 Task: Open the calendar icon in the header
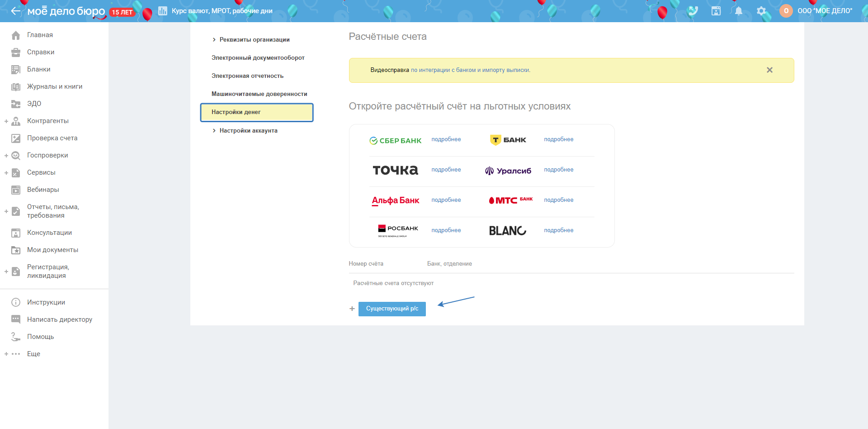pyautogui.click(x=716, y=11)
